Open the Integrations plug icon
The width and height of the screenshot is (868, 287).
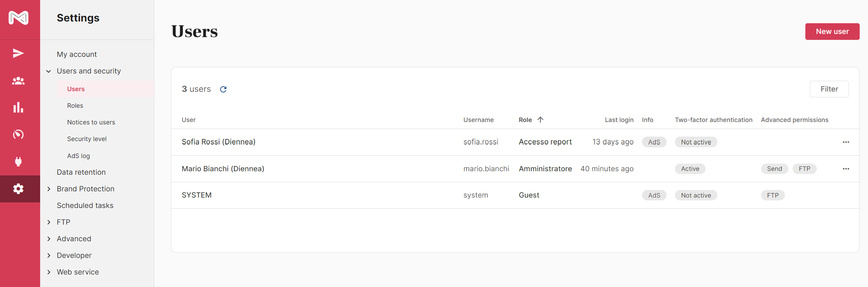(x=19, y=162)
